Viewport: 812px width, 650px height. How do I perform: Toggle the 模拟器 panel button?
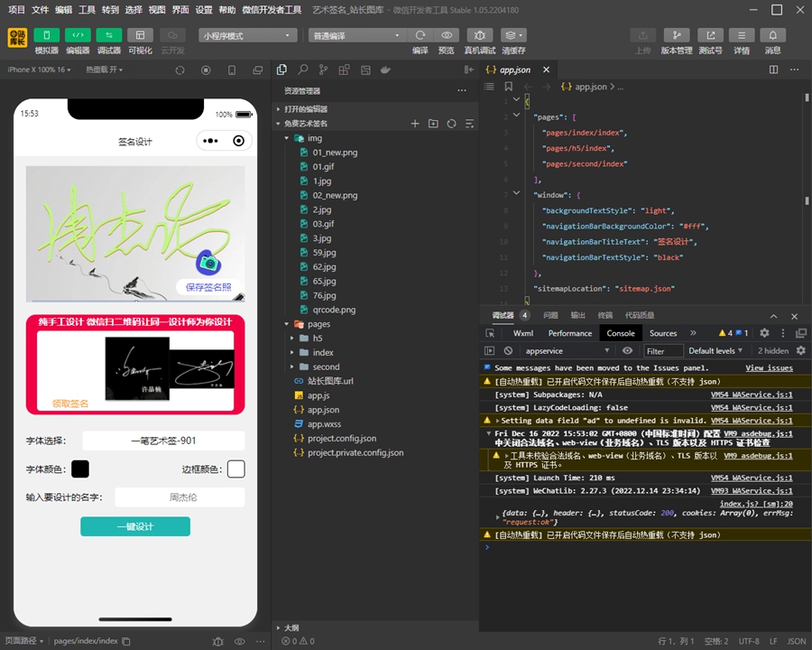point(46,35)
